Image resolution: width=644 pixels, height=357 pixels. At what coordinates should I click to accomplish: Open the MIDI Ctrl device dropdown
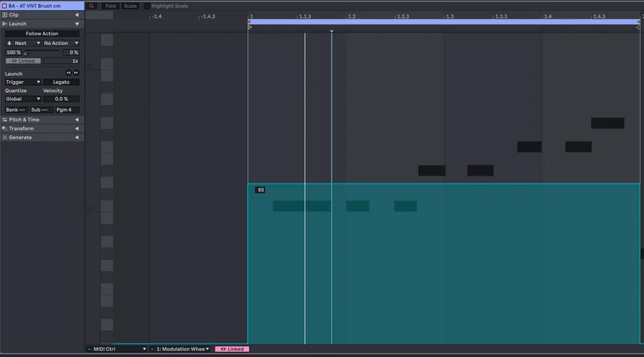(x=117, y=349)
